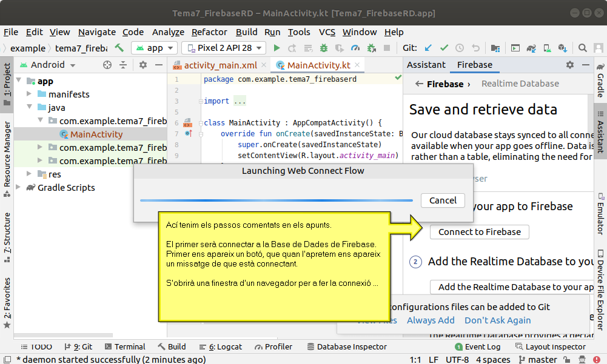Expand the manifests folder
607x364 pixels.
29,94
